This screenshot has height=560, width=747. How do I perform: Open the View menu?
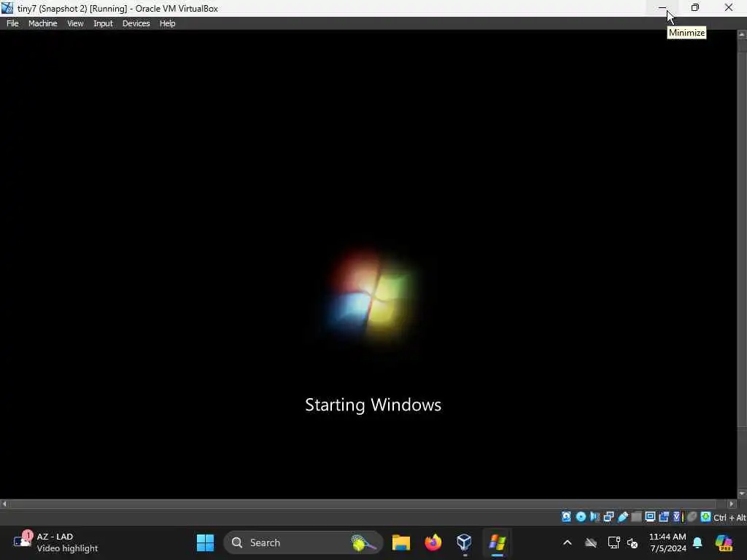75,23
